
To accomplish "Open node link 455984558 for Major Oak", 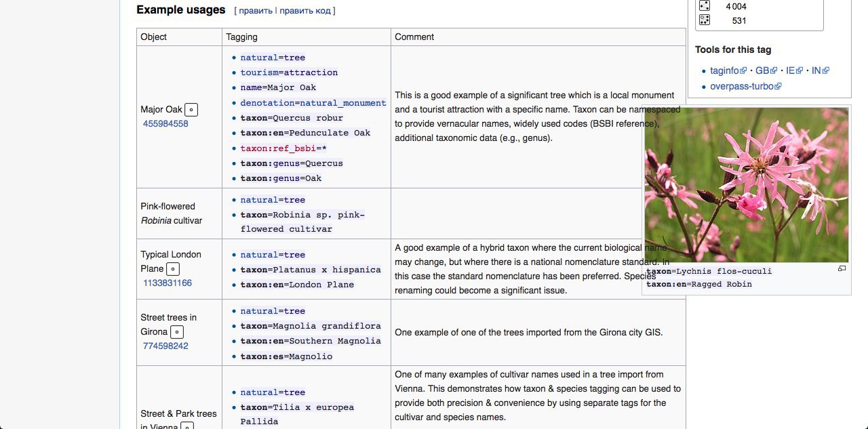I will click(165, 124).
